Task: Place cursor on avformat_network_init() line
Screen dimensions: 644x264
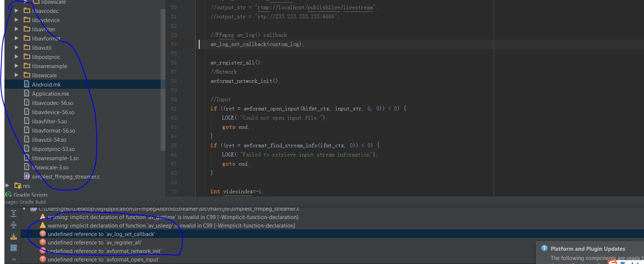Action: (246, 81)
